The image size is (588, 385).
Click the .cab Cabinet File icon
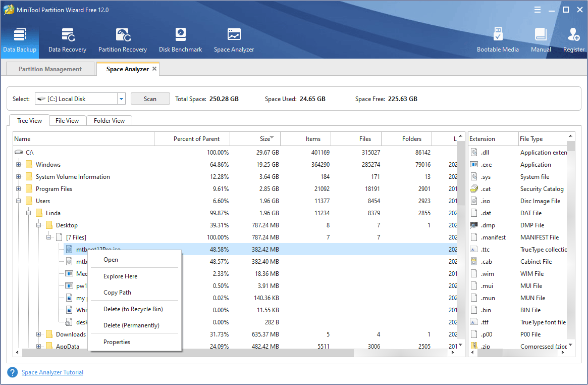click(x=474, y=262)
